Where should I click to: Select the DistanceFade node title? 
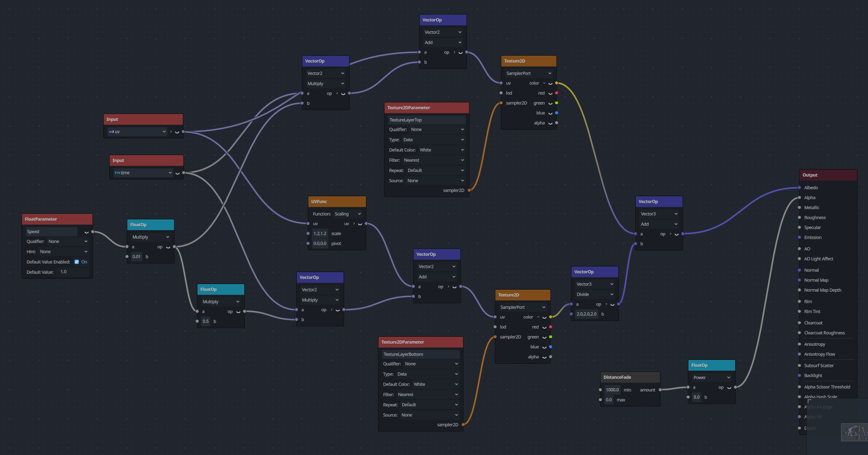(x=617, y=377)
